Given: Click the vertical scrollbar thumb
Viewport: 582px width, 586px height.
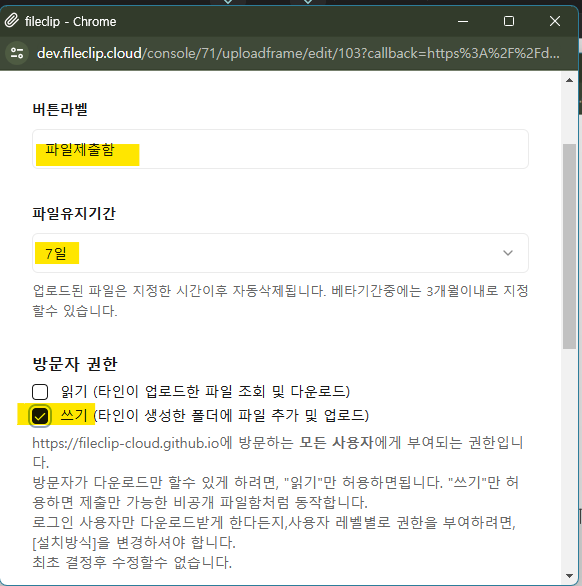Looking at the screenshot, I should click(569, 246).
